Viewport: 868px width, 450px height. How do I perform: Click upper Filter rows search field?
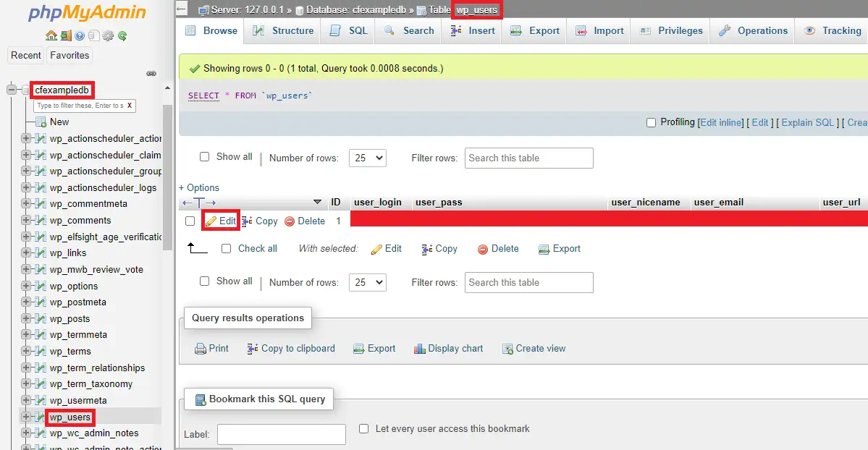[528, 158]
